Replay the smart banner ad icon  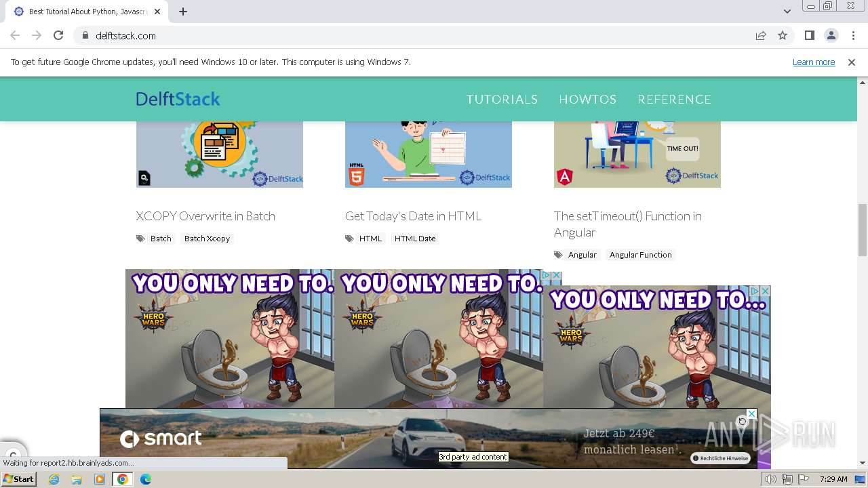[743, 422]
